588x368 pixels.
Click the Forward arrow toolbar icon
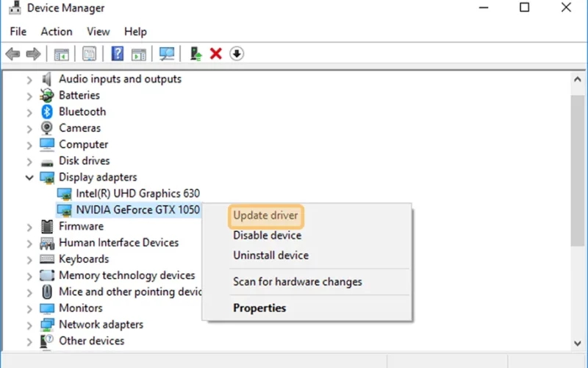[x=33, y=54]
